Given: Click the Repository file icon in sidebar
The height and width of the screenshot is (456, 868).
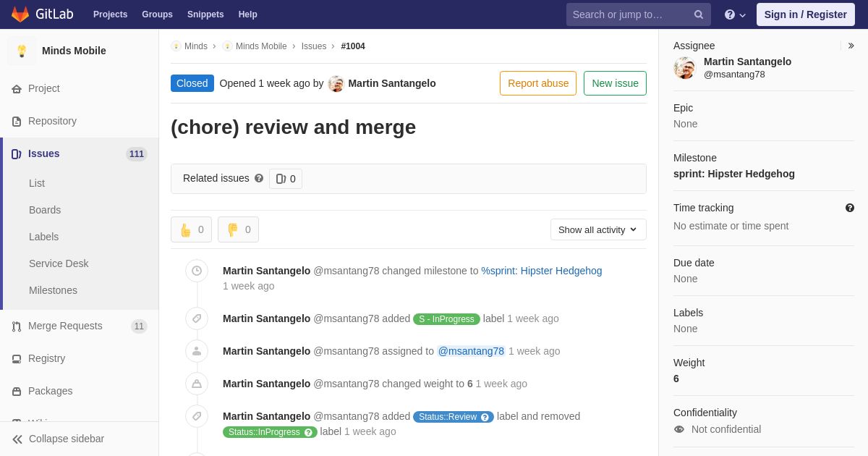Looking at the screenshot, I should click(17, 122).
